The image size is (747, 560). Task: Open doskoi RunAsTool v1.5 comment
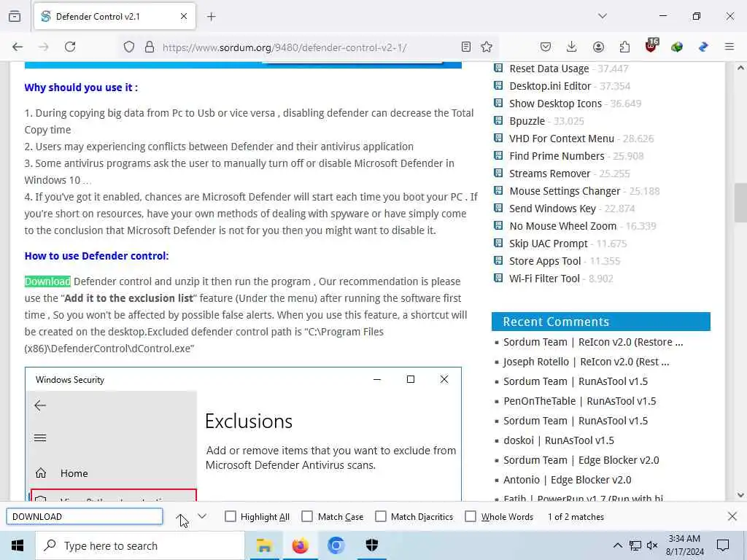[558, 440]
